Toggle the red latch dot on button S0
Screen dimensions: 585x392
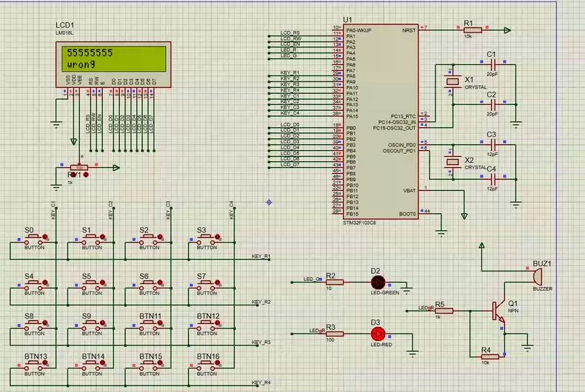point(45,237)
